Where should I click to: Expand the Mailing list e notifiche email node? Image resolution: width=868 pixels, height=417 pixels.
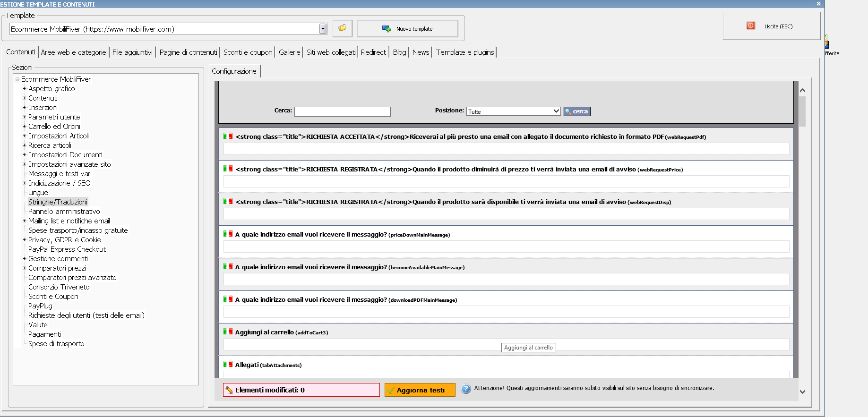24,221
